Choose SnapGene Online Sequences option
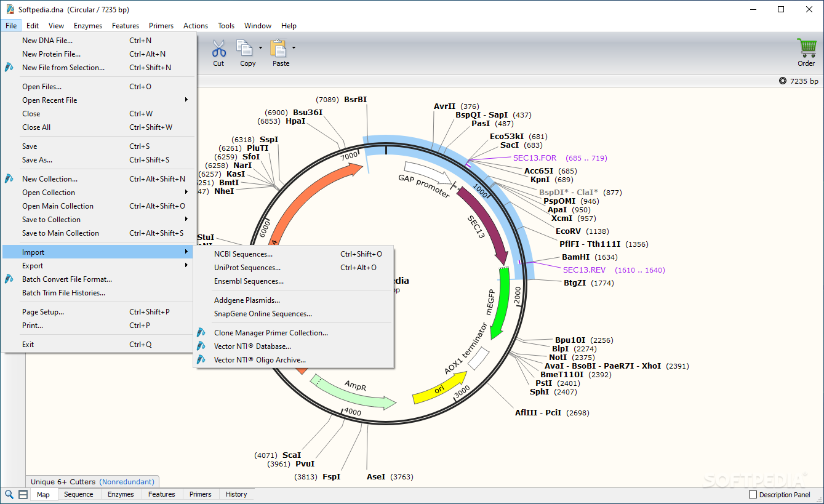The image size is (824, 504). (x=294, y=314)
